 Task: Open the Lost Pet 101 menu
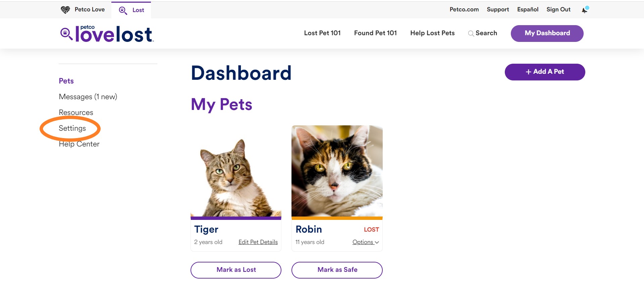tap(322, 33)
